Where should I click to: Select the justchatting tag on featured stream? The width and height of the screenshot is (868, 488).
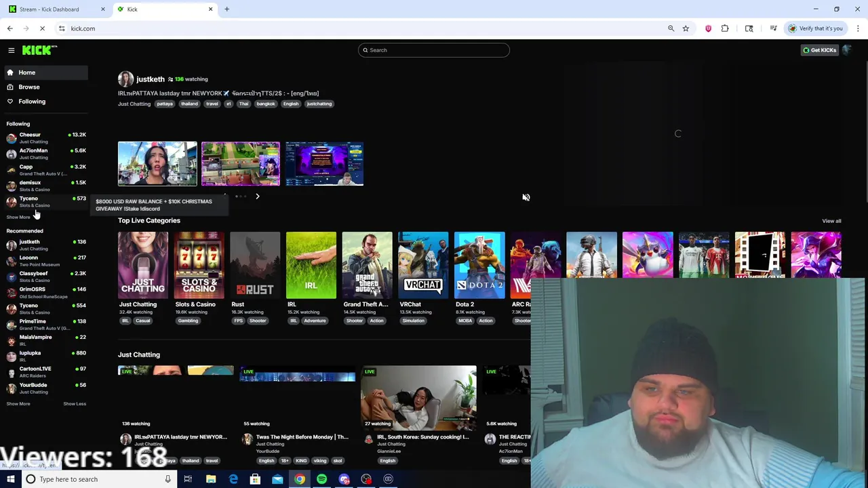click(319, 104)
